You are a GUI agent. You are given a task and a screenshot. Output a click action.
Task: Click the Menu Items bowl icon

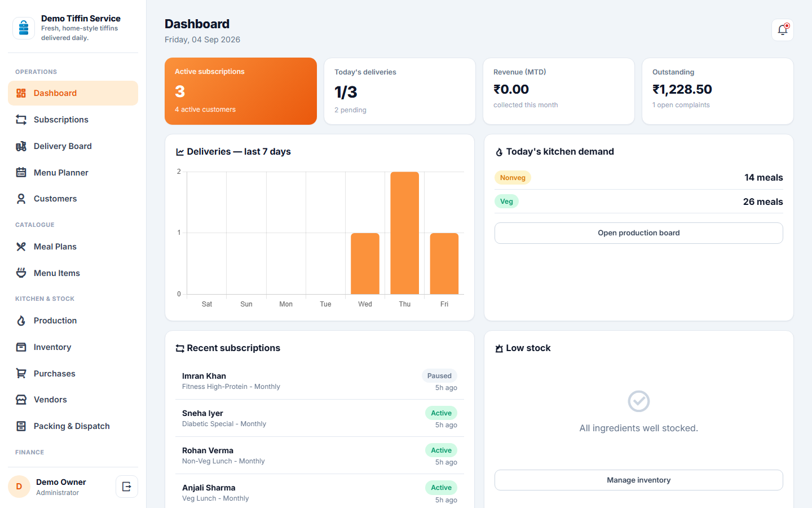21,273
